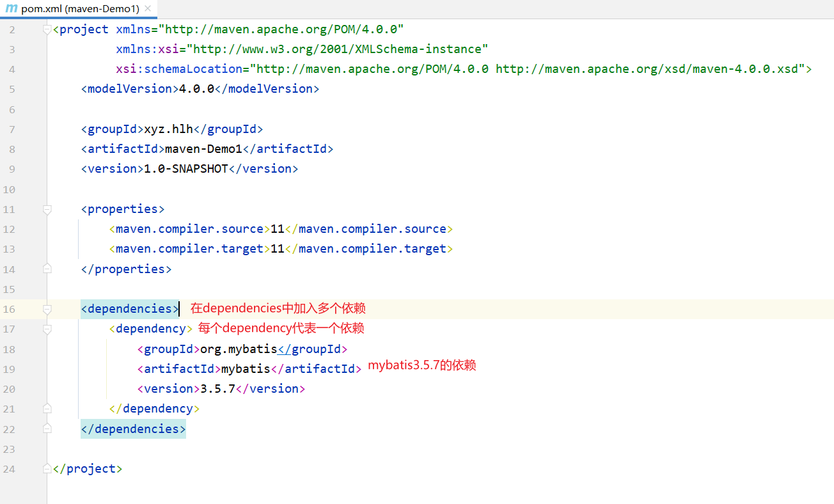Image resolution: width=834 pixels, height=504 pixels.
Task: Click fold marker at closing properties tag
Action: (x=47, y=269)
